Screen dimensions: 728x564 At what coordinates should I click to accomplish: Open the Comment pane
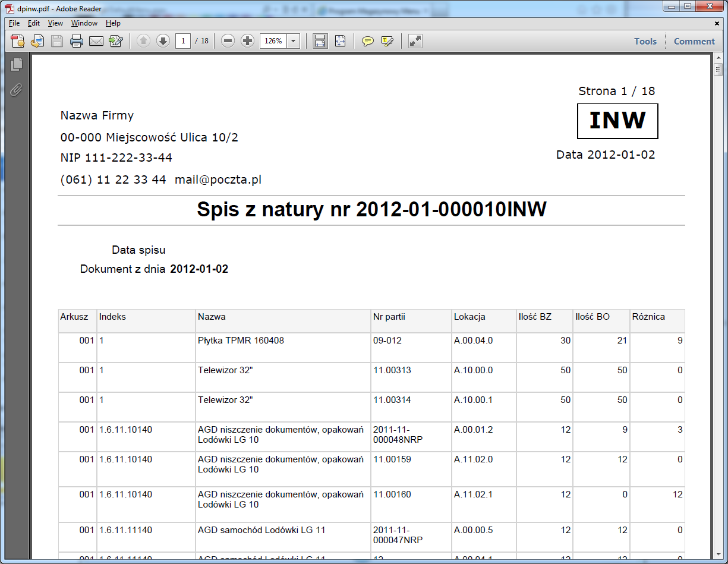click(x=694, y=41)
